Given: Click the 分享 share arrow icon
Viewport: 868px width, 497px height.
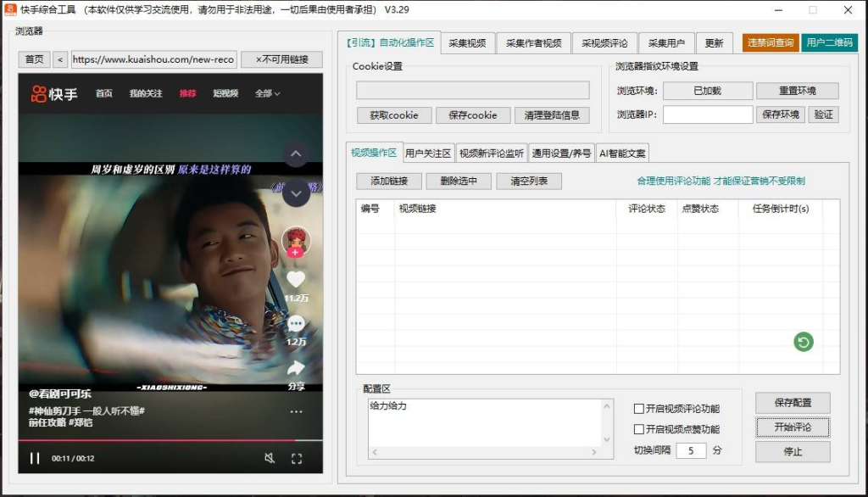Looking at the screenshot, I should click(298, 366).
